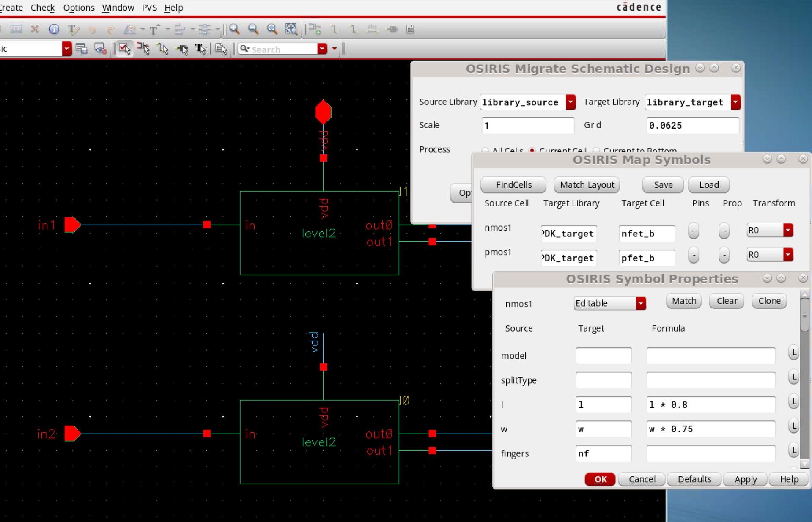This screenshot has width=812, height=522.
Task: Open the Editable dropdown for nmos1 properties
Action: click(641, 303)
